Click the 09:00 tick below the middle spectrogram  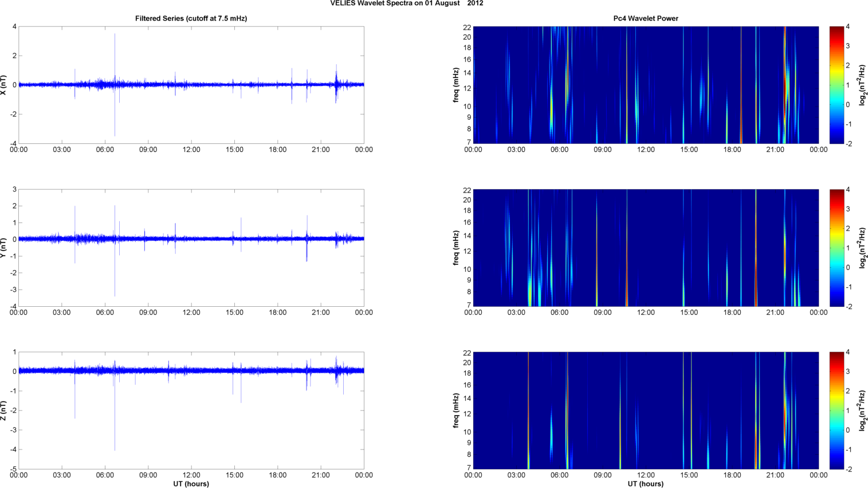click(603, 313)
